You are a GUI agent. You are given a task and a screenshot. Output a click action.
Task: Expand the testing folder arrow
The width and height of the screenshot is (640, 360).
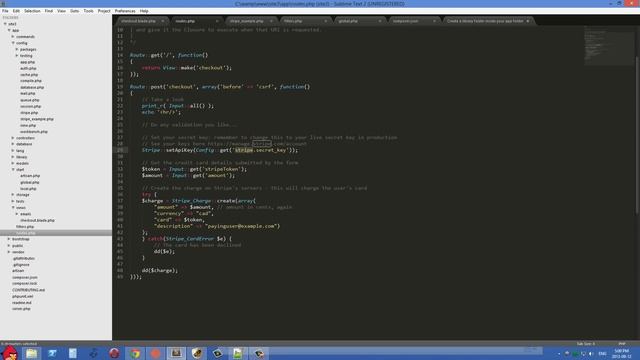coord(17,56)
